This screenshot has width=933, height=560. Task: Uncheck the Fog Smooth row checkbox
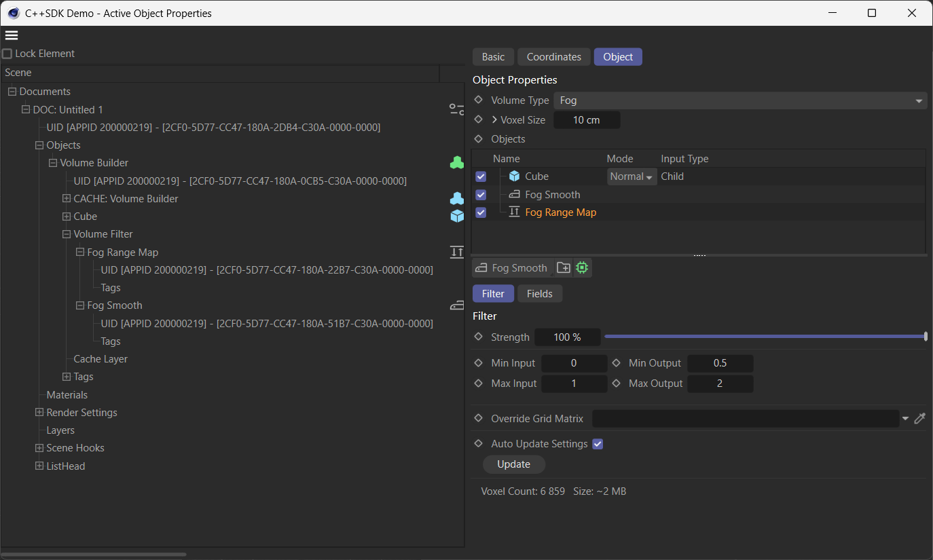[x=481, y=195]
